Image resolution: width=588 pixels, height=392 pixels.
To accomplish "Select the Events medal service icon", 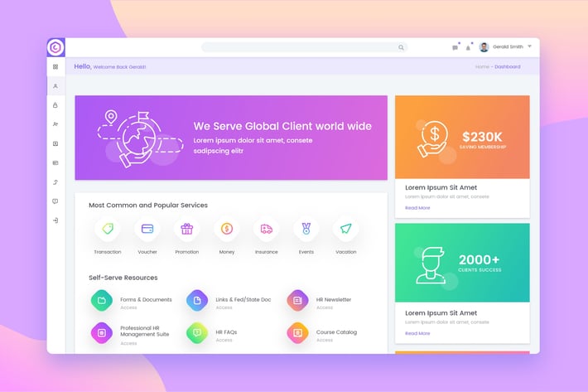I will [306, 229].
